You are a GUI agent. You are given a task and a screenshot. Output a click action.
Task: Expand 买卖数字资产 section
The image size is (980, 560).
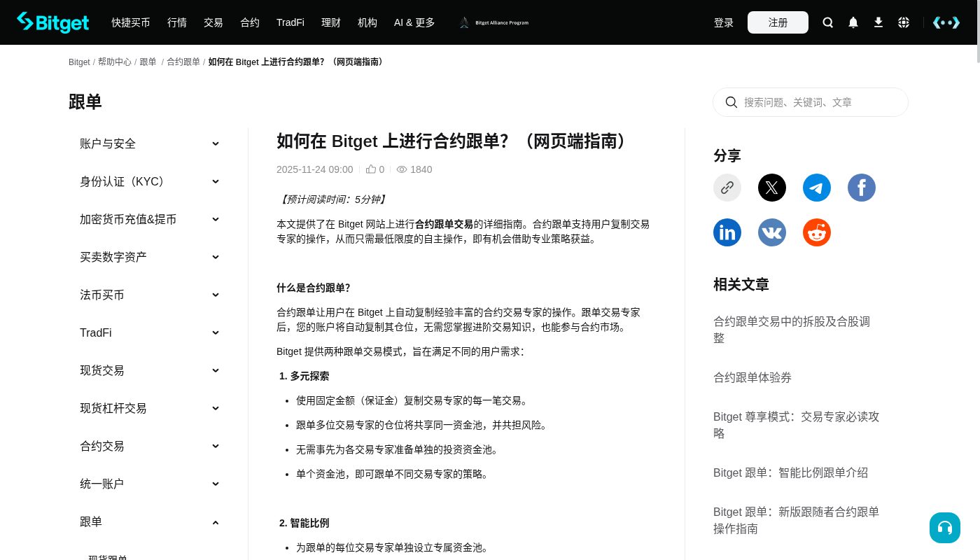[x=150, y=257]
